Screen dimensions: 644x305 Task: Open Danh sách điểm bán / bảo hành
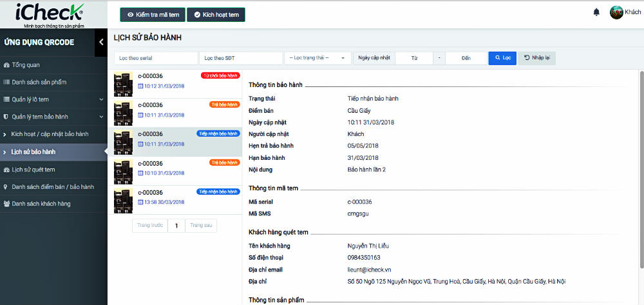click(54, 187)
